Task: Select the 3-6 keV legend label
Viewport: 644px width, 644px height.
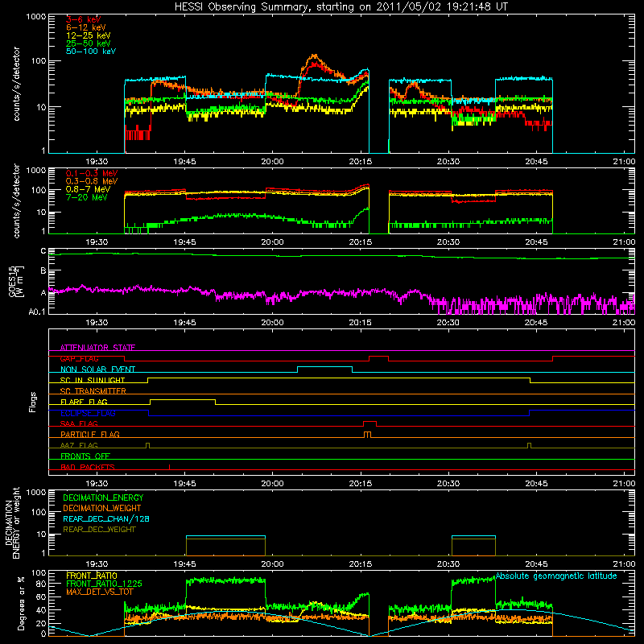Action: (x=83, y=19)
